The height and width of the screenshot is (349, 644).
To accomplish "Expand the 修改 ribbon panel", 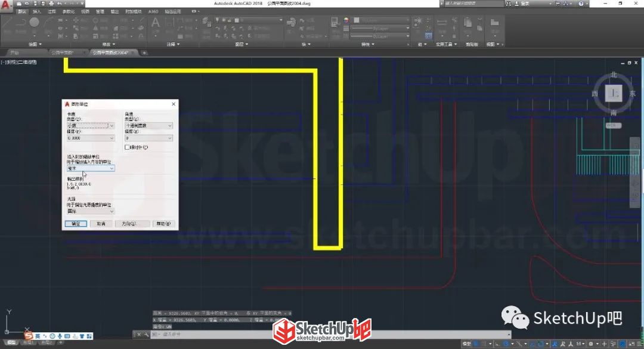I will 109,44.
